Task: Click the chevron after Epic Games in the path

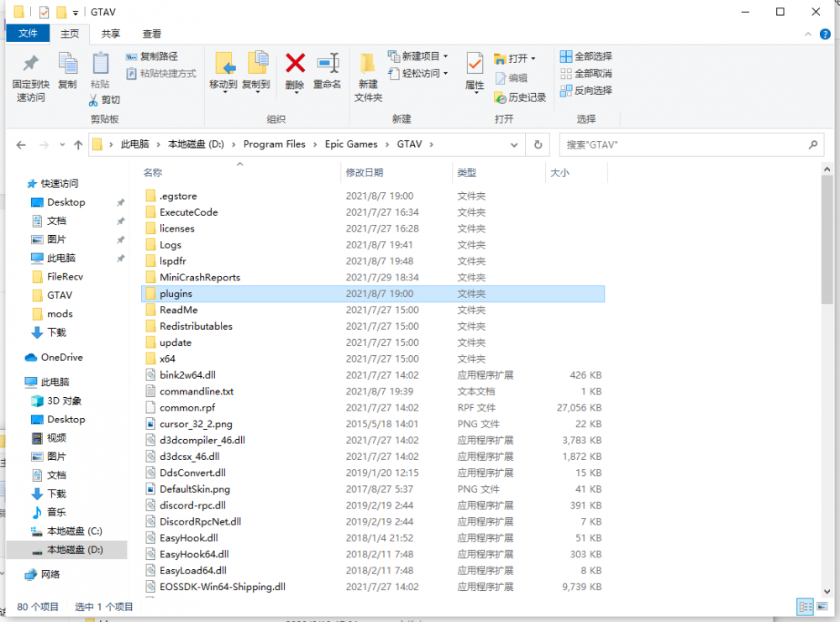Action: click(x=386, y=144)
